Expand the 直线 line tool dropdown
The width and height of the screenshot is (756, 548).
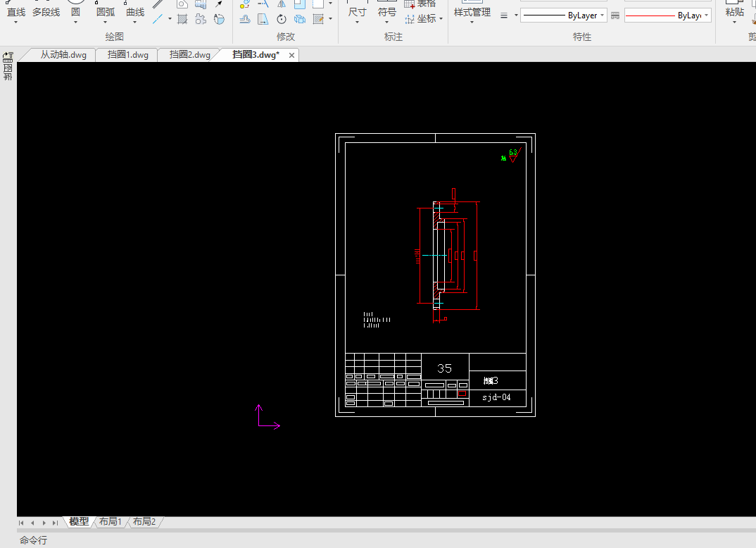16,23
